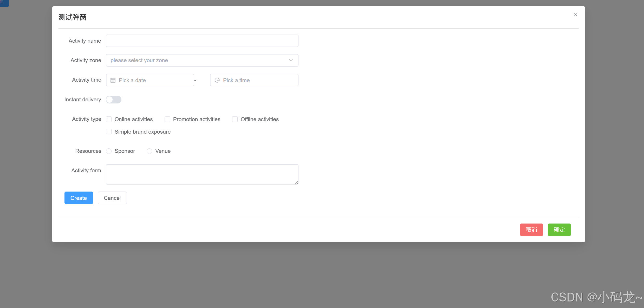
Task: Expand the zone dropdown chevron arrow
Action: (291, 60)
